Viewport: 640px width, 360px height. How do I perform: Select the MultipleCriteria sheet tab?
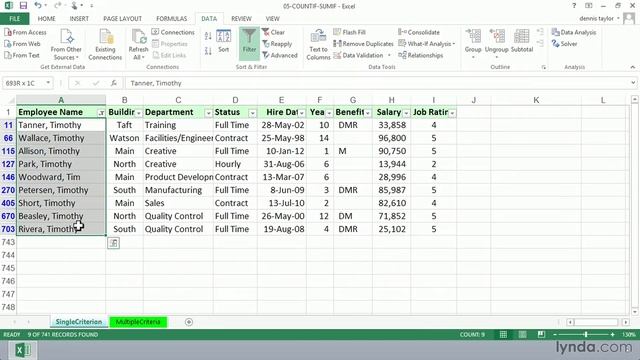tap(138, 322)
